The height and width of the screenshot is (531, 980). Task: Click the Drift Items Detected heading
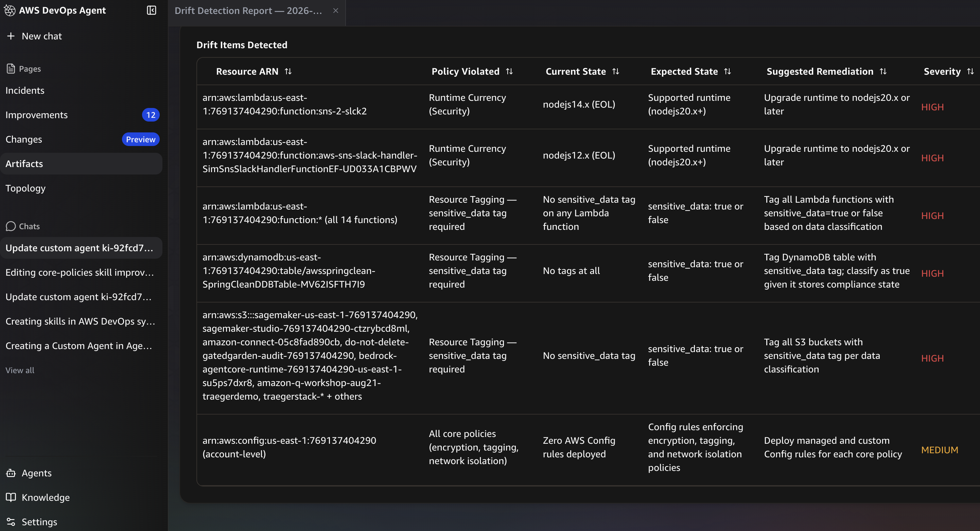pos(242,45)
